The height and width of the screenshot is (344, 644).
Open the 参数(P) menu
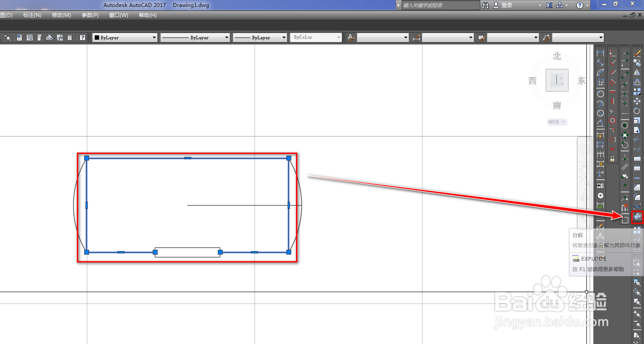pos(90,15)
